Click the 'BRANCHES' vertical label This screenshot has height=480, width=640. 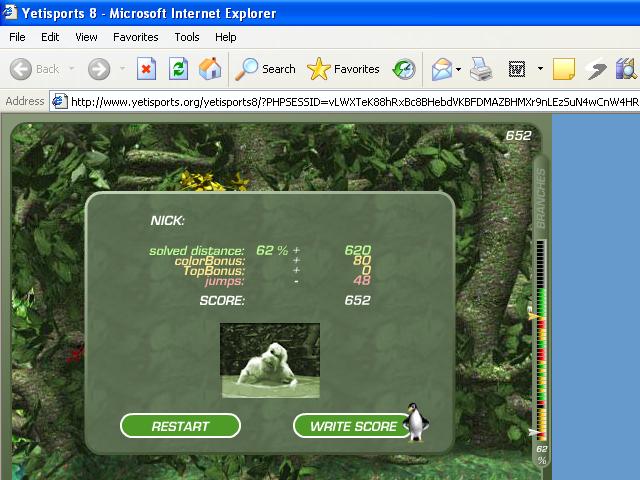540,199
